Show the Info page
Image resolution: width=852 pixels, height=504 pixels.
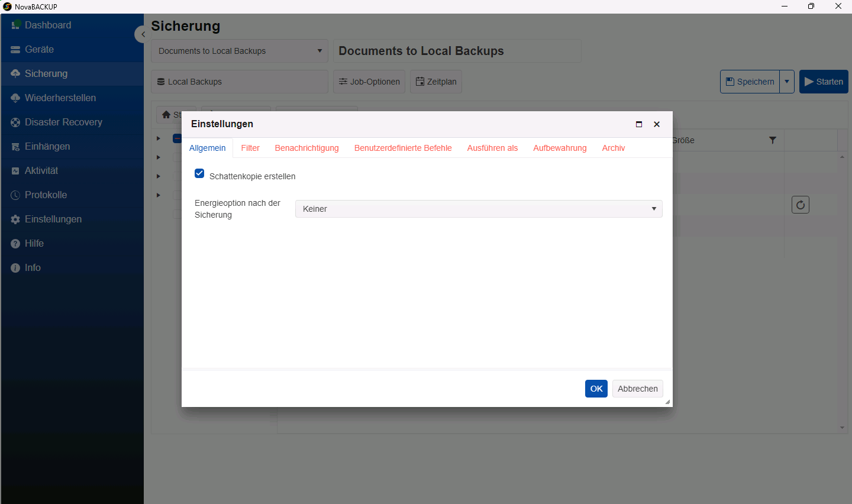coord(72,268)
